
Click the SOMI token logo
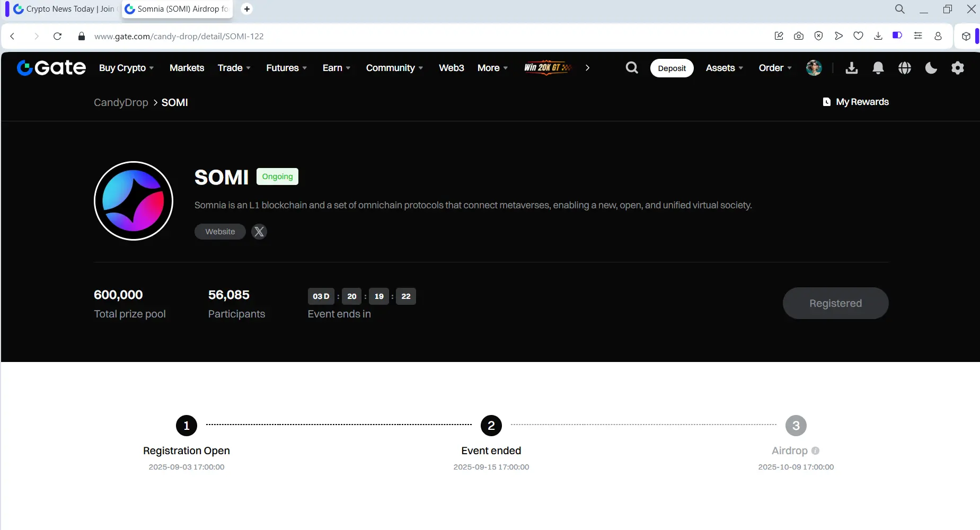pyautogui.click(x=134, y=201)
